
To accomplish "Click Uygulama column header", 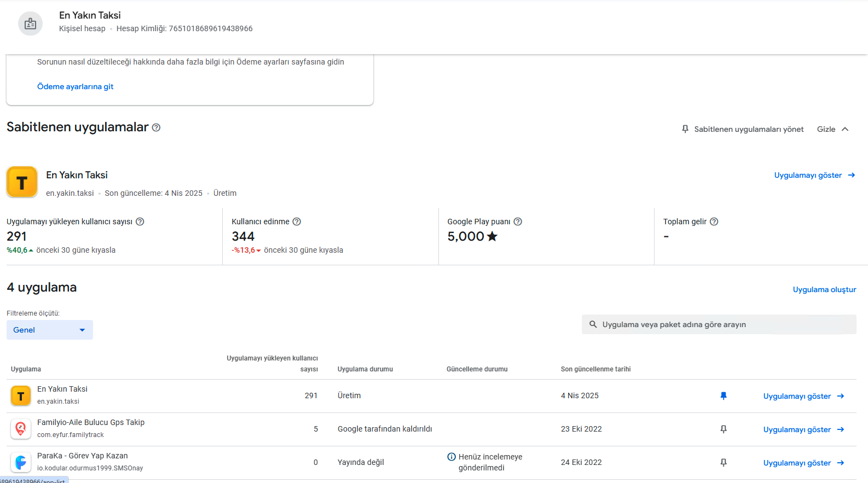I will tap(26, 369).
